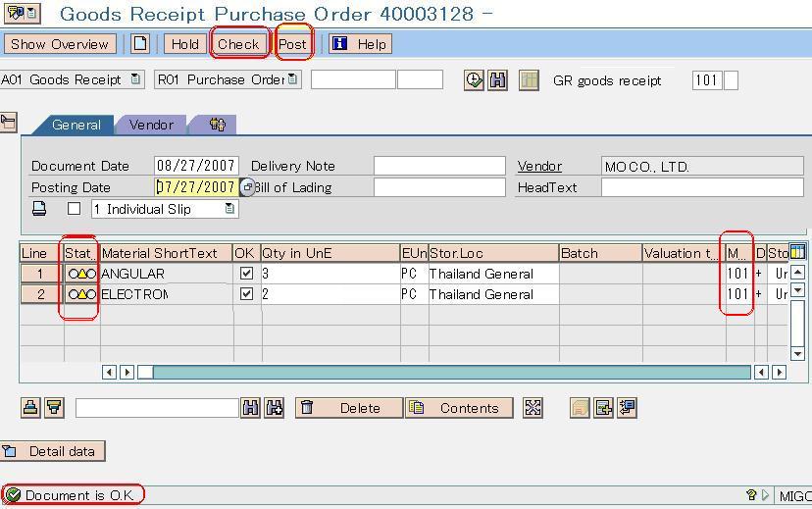The width and height of the screenshot is (812, 509).
Task: Click the left scroll arrow at the table's left
Action: pyautogui.click(x=109, y=372)
